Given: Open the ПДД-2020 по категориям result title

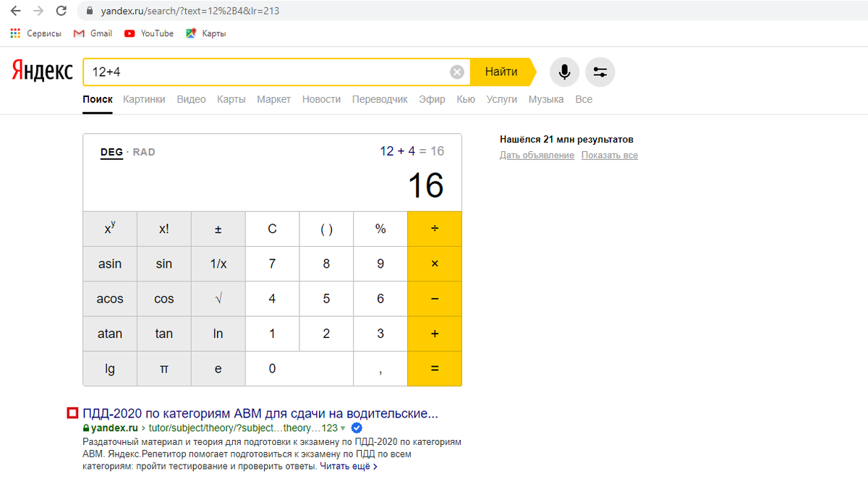Looking at the screenshot, I should (x=260, y=414).
